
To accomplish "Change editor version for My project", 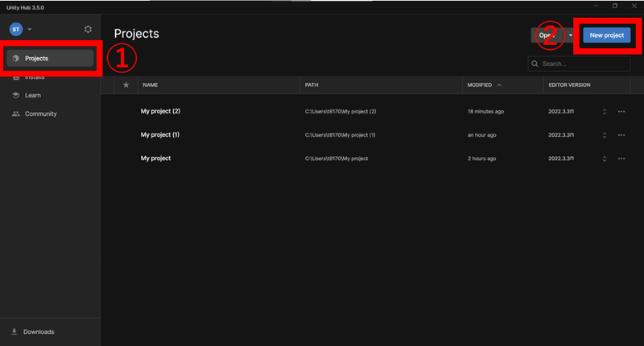I will 605,159.
